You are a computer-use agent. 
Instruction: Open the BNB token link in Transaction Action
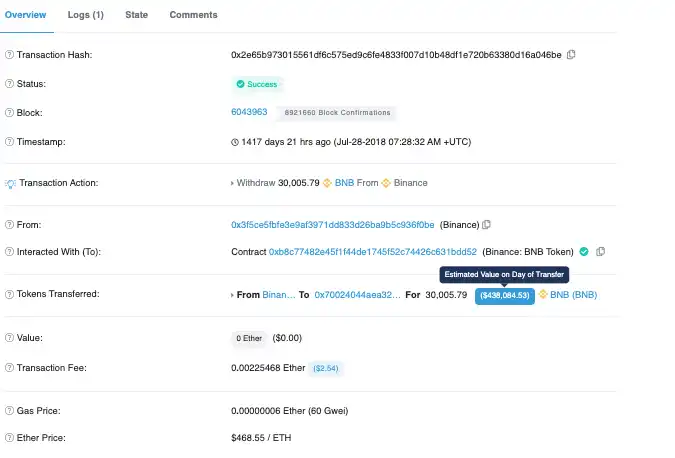pos(344,183)
